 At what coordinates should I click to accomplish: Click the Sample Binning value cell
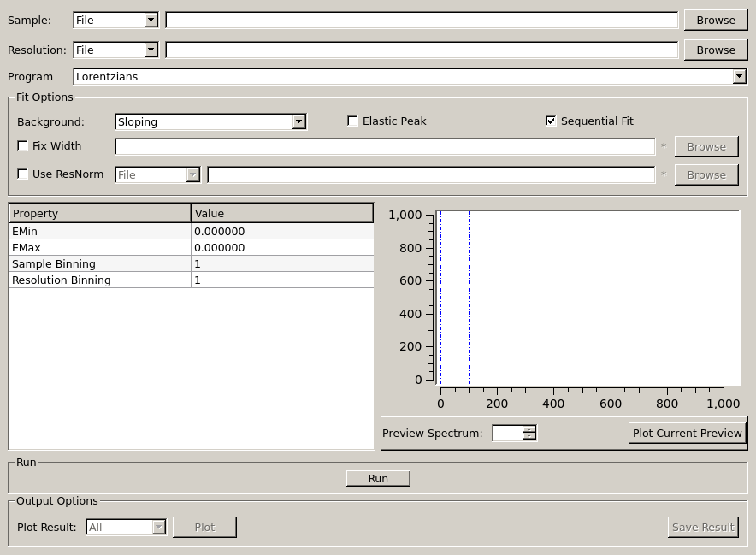click(282, 263)
